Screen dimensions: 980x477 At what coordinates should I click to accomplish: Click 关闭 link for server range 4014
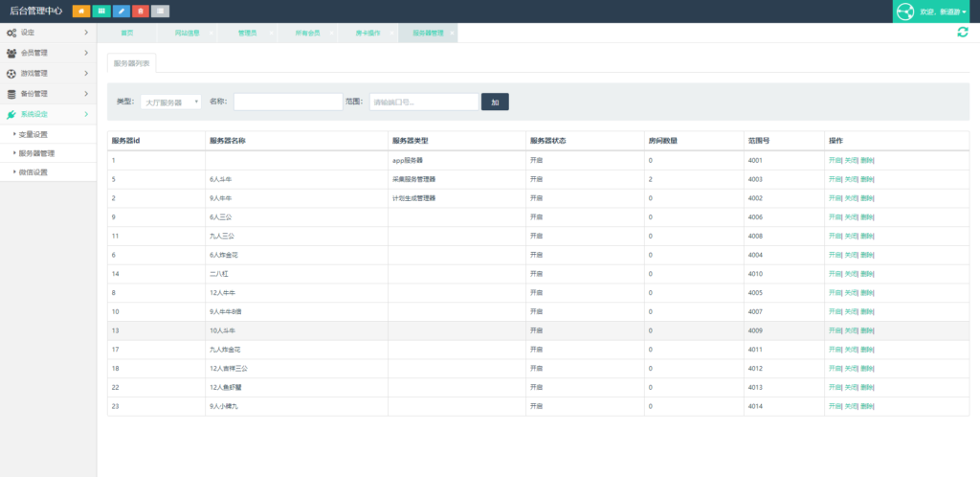(851, 406)
